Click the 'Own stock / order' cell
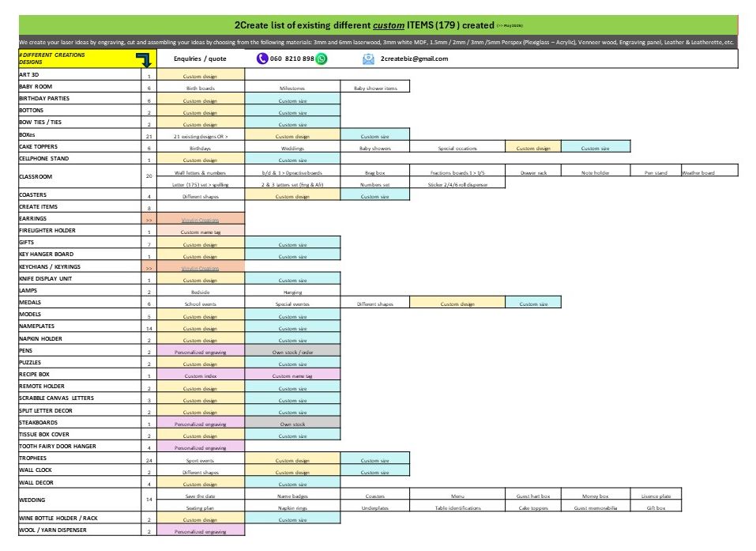Image resolution: width=756 pixels, height=551 pixels. tap(292, 352)
